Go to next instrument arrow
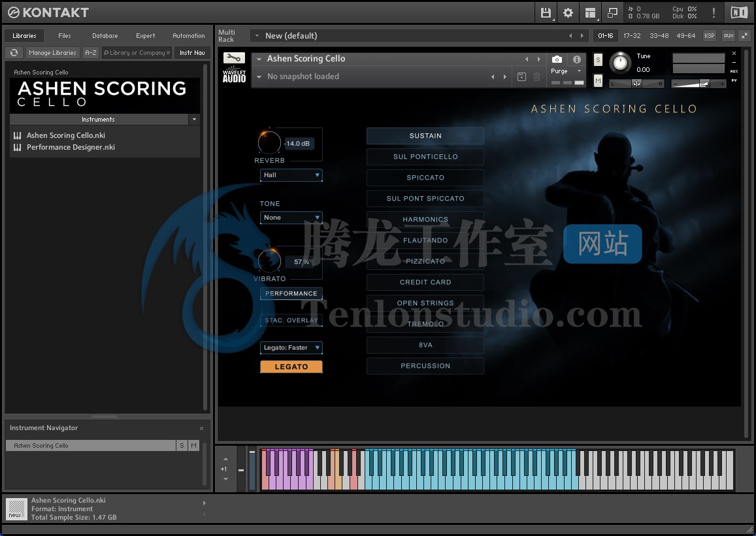Screen dimensions: 756x536 (x=539, y=59)
